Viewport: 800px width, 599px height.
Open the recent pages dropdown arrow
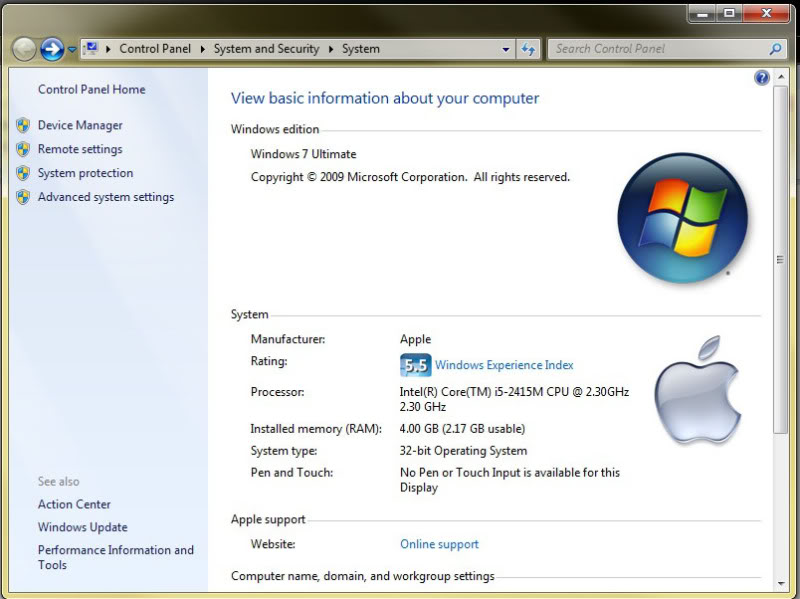[72, 49]
